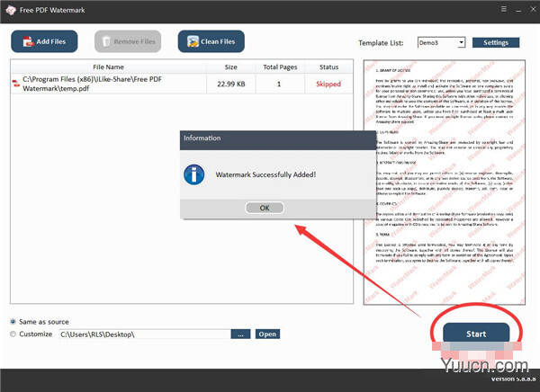
Task: Open the Demo3 template combo box
Action: pyautogui.click(x=441, y=42)
